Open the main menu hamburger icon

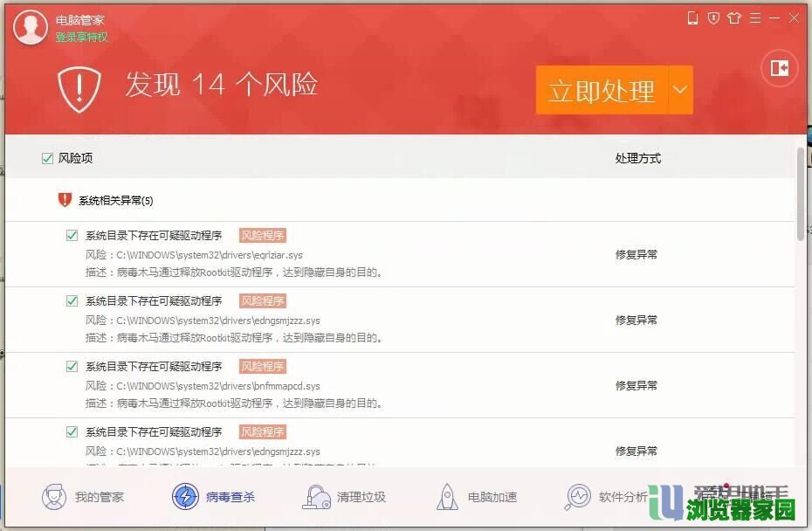click(754, 18)
